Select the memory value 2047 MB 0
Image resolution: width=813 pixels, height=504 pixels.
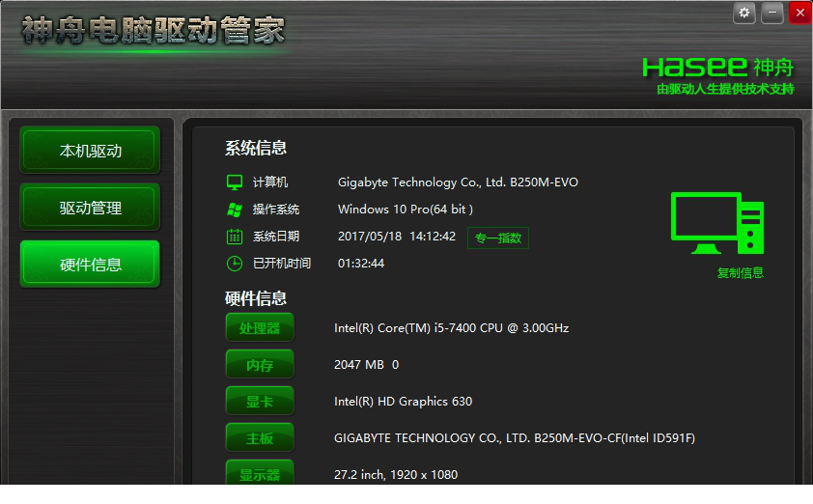point(366,365)
